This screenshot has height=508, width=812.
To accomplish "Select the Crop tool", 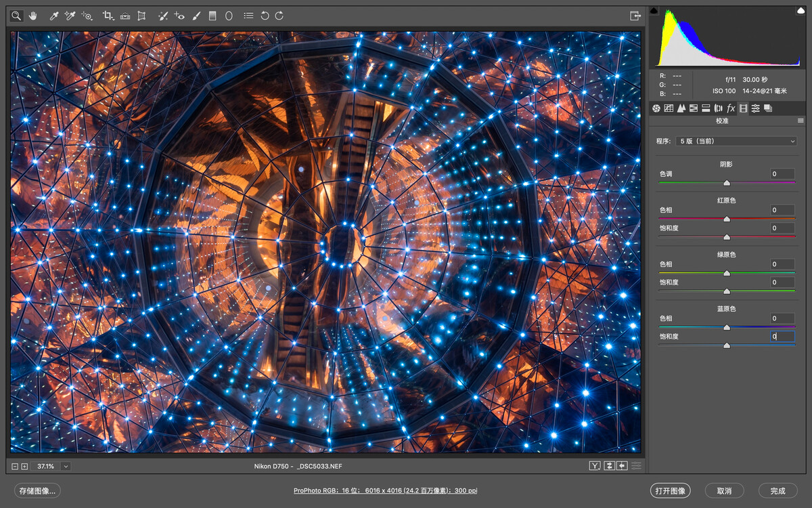I will click(108, 15).
